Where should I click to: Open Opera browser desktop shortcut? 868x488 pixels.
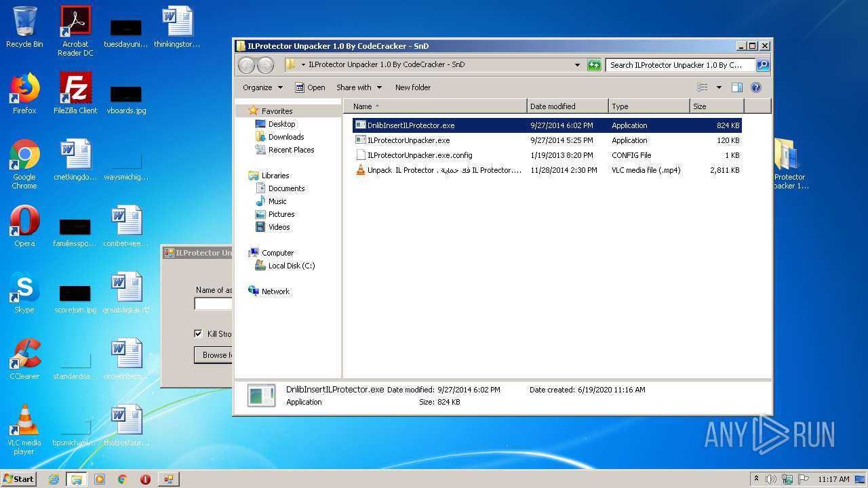24,226
